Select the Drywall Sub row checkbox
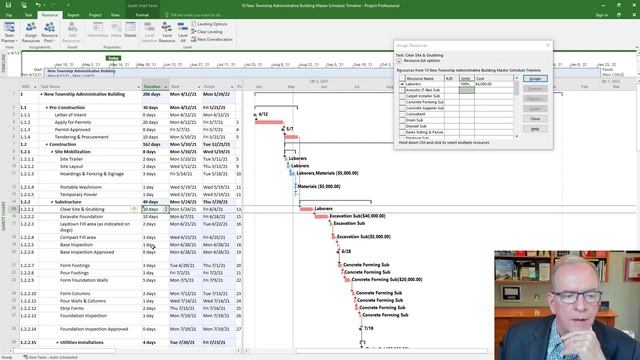The image size is (640, 360). pos(402,126)
